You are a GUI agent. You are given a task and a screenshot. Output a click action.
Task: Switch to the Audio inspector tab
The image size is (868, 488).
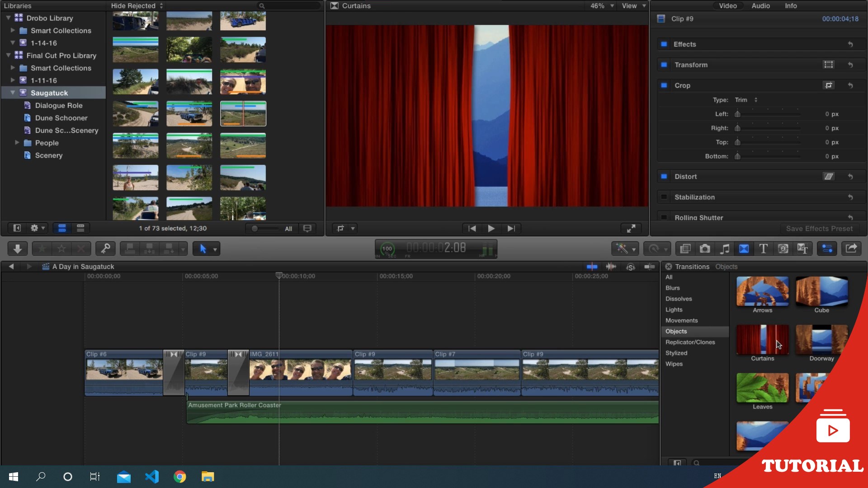(760, 6)
